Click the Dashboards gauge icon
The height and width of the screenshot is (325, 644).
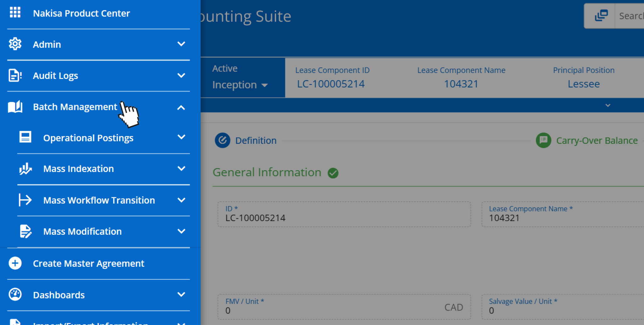(15, 294)
